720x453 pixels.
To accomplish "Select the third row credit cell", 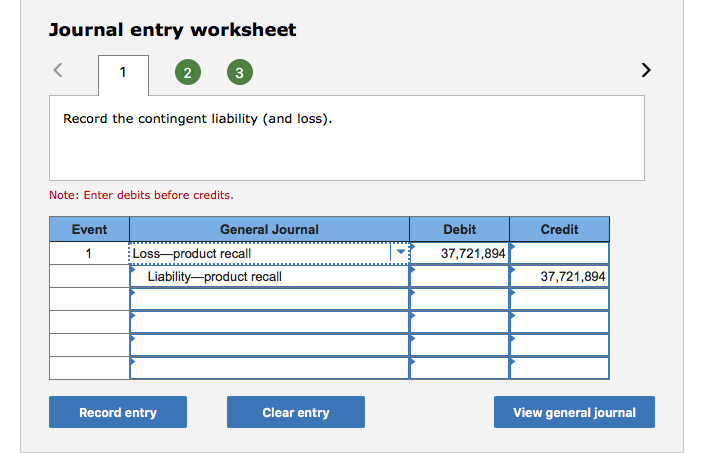I will (x=560, y=299).
